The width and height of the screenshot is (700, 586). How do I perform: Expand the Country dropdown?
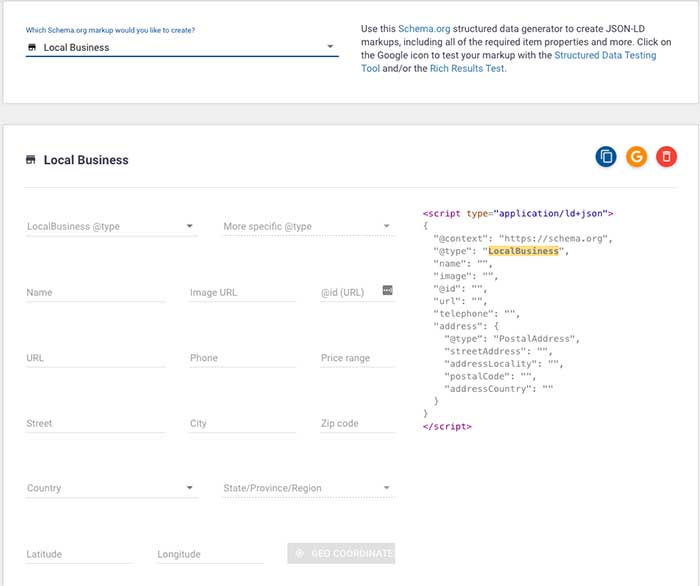pyautogui.click(x=111, y=488)
